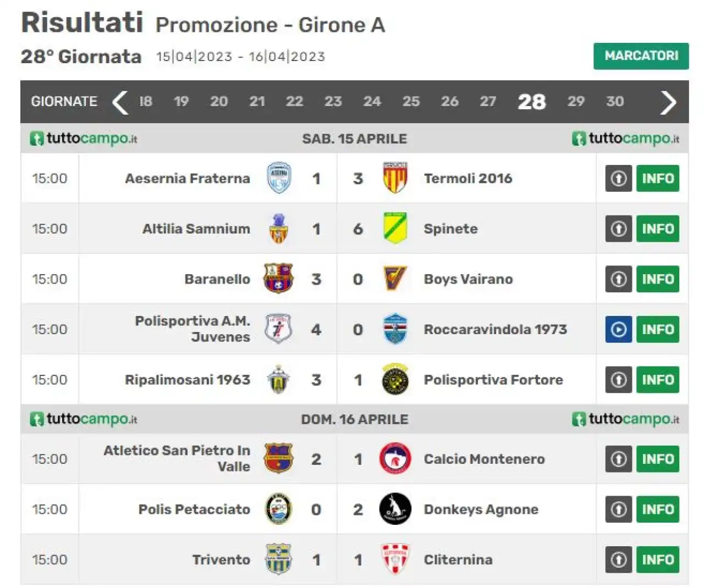Screen dimensions: 704x588
Task: Switch to giornata 29
Action: pos(576,101)
